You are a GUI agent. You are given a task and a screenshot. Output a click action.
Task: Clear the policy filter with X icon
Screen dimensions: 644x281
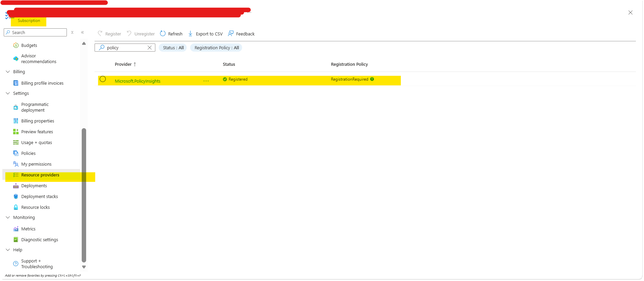pos(150,48)
